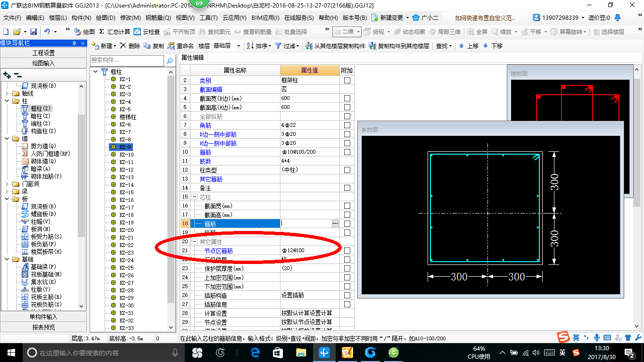The width and height of the screenshot is (644, 362).
Task: Expand the 梁 folder
Action: [7, 191]
